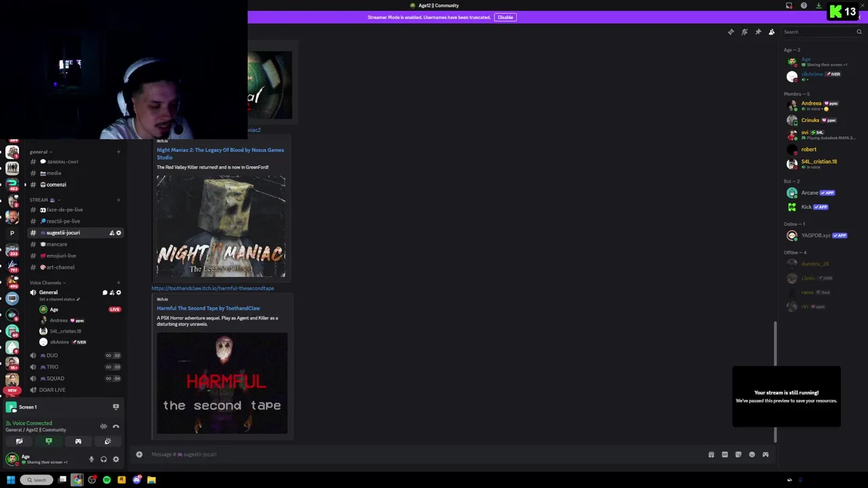868x488 pixels.
Task: Open Windows Start menu
Action: click(x=10, y=480)
